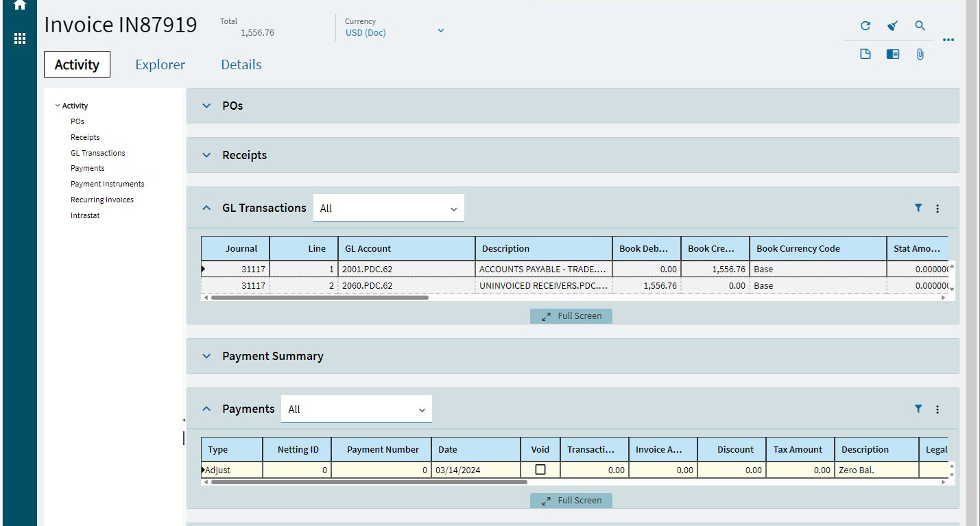
Task: Open the three-dot More options icon
Action: click(948, 40)
